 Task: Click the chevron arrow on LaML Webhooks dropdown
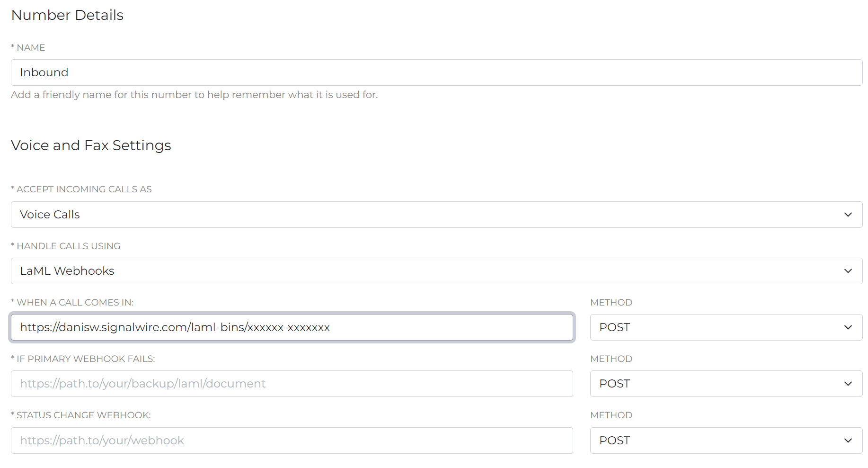point(848,271)
